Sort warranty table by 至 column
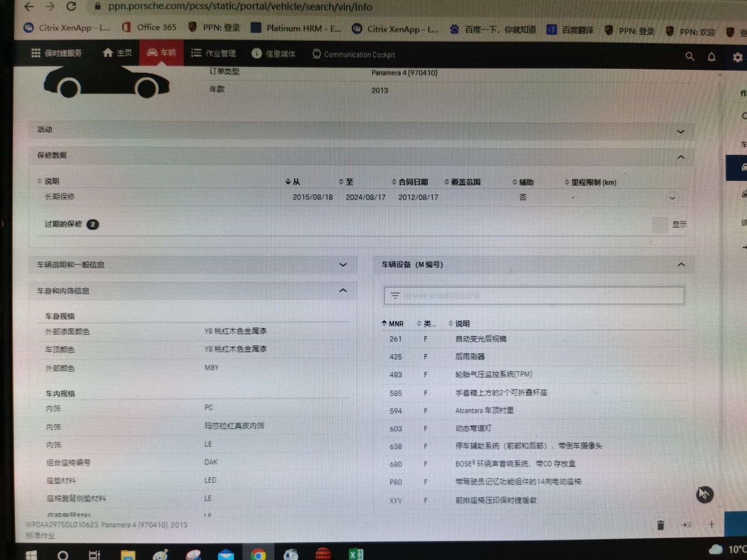747x560 pixels. [346, 182]
